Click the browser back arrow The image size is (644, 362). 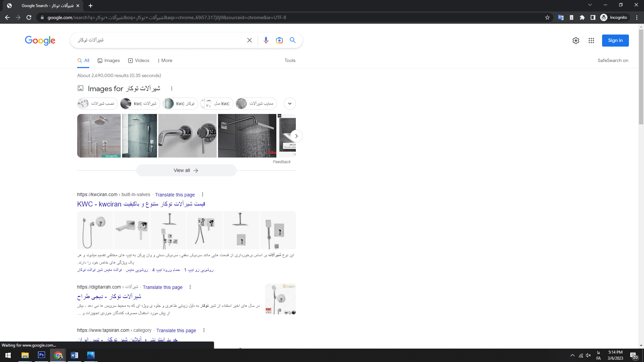pyautogui.click(x=7, y=17)
